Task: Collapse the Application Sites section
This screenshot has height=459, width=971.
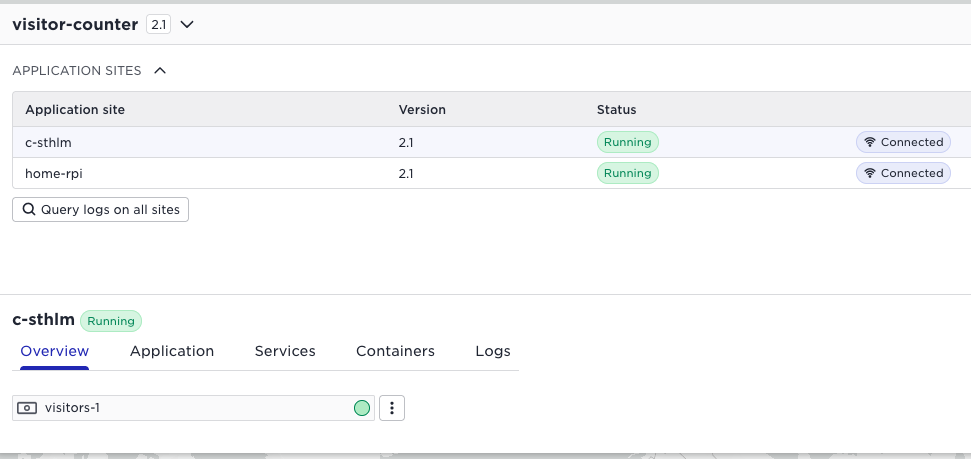Action: pos(160,71)
